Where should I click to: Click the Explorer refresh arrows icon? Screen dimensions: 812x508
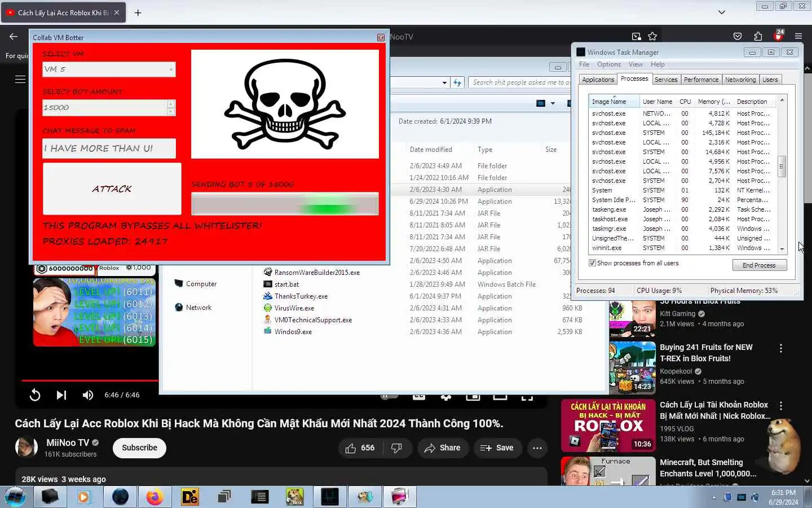point(457,82)
